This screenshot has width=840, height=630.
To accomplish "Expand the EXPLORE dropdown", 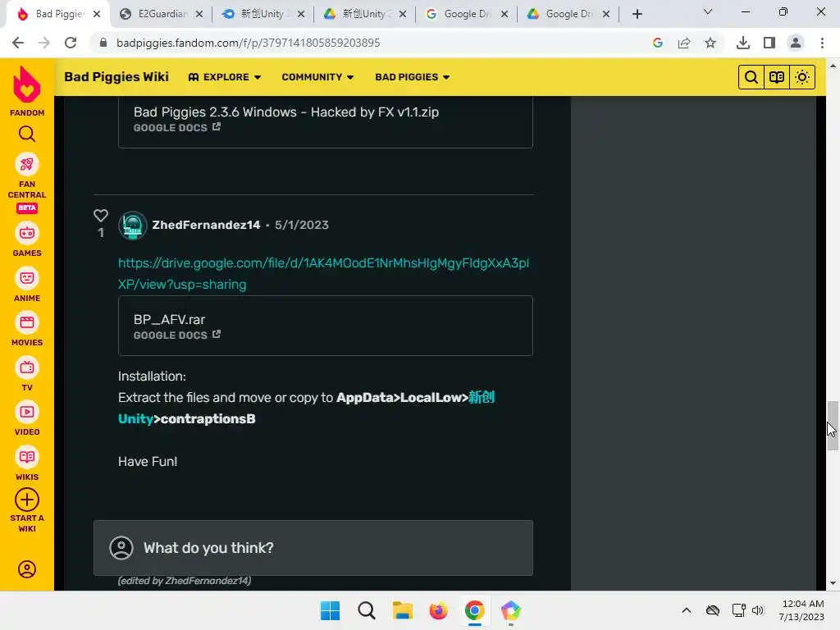I will coord(225,77).
